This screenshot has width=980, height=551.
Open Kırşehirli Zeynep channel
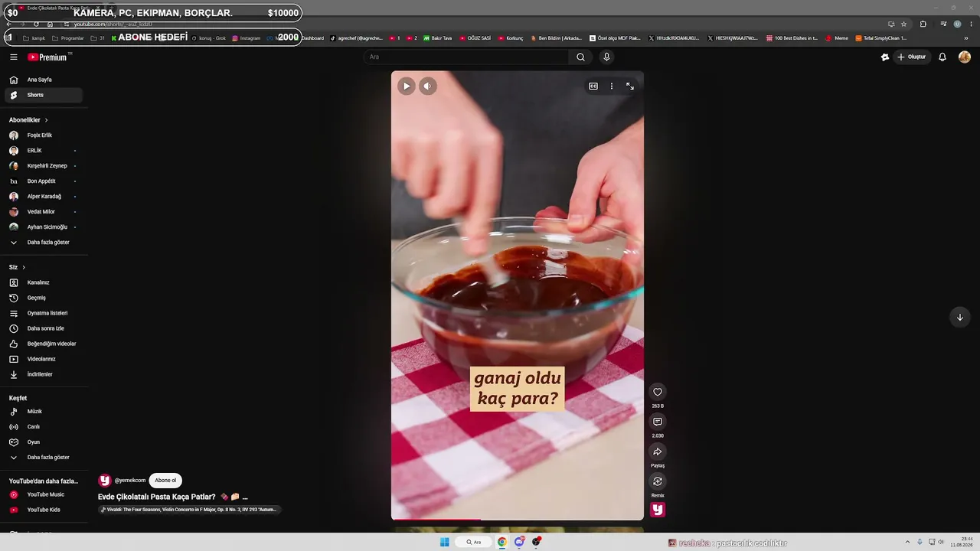coord(44,166)
